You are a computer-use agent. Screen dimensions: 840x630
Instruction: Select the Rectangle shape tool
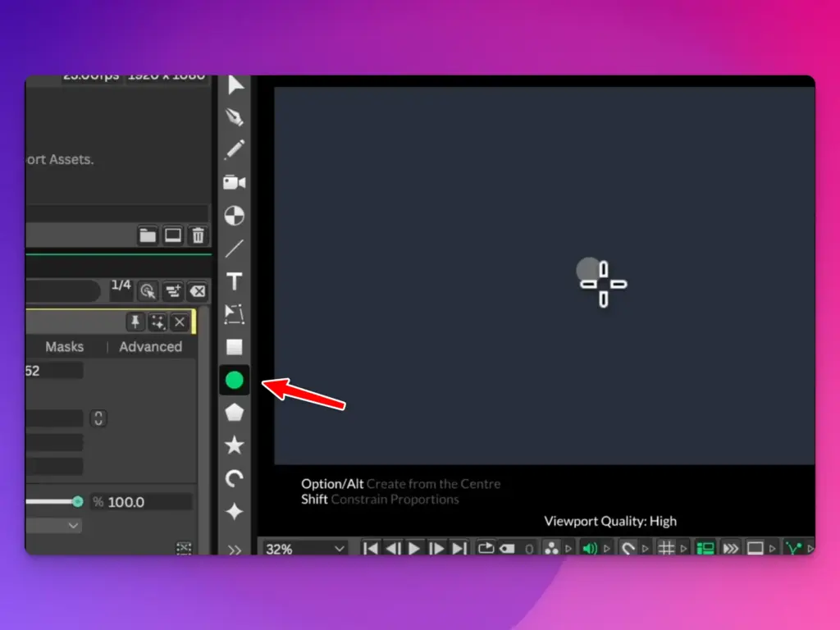tap(234, 347)
